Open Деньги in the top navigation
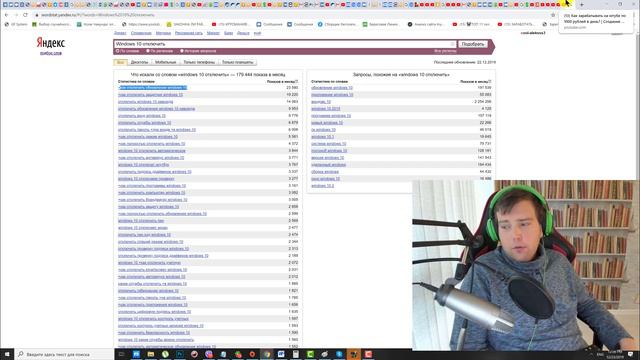Screen dimensions: 640x360 coord(243,33)
